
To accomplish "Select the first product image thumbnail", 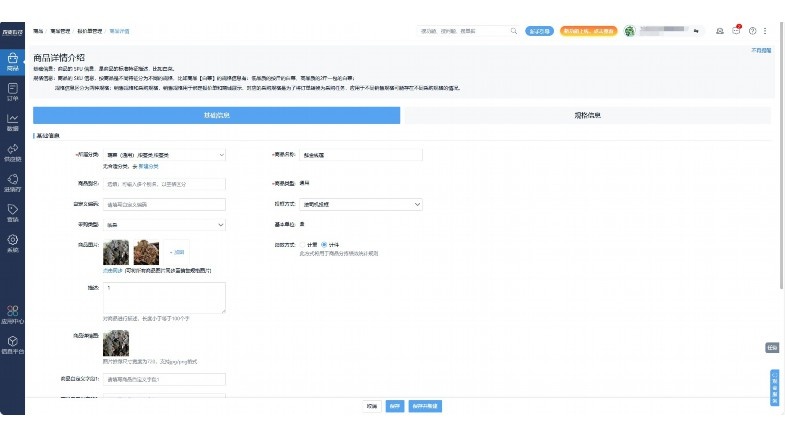I will [x=116, y=252].
